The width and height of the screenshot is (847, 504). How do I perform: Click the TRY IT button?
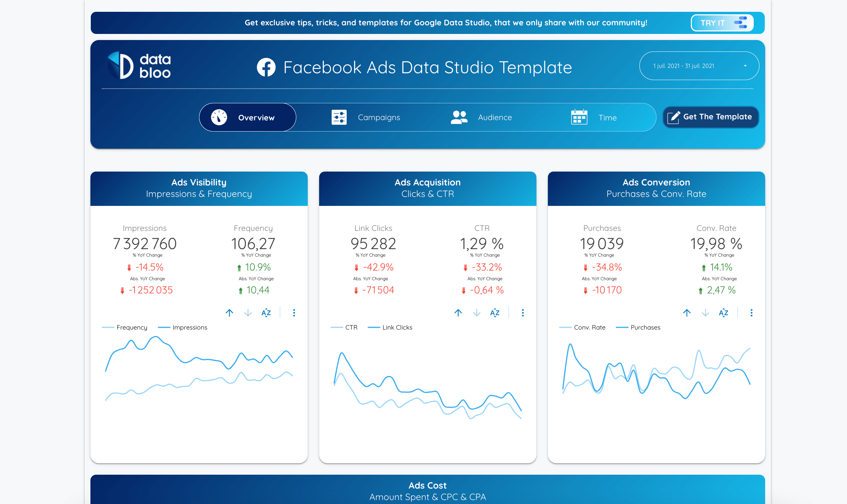pyautogui.click(x=722, y=23)
